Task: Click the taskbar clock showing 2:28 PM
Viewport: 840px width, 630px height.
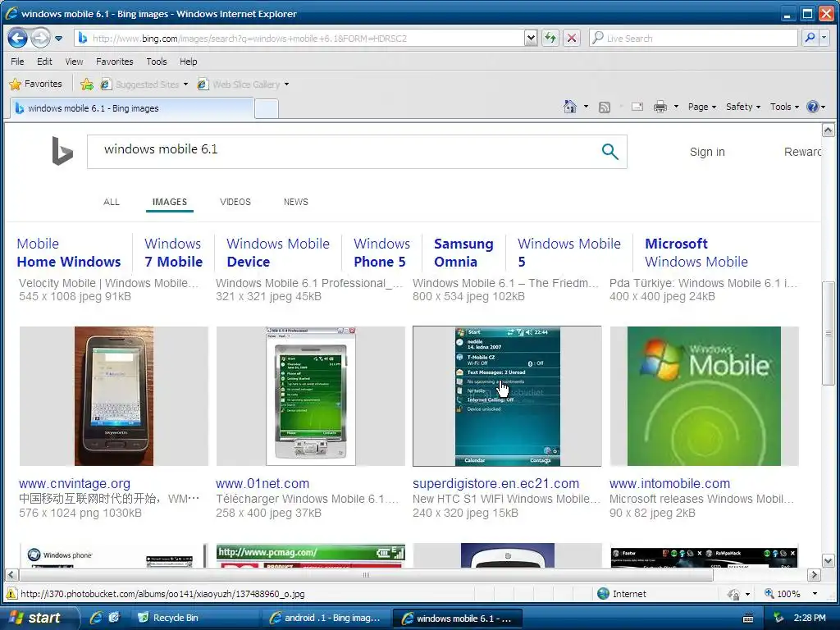Action: pos(810,618)
